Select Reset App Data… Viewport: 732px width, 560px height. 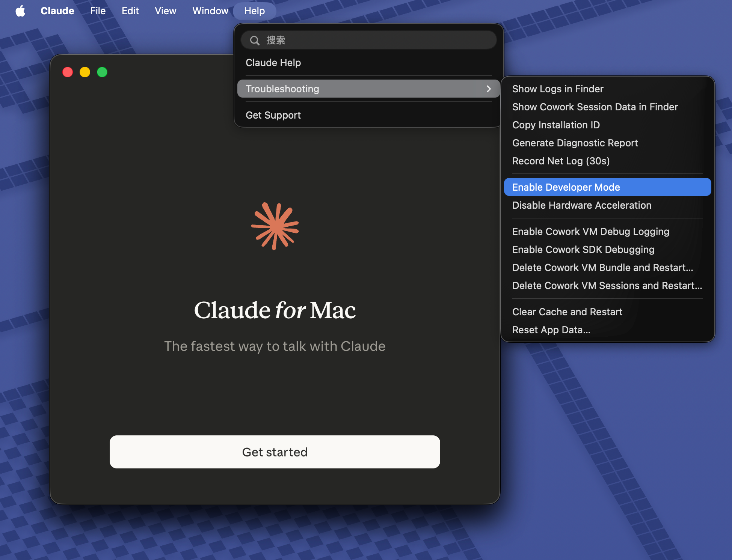click(x=608, y=330)
